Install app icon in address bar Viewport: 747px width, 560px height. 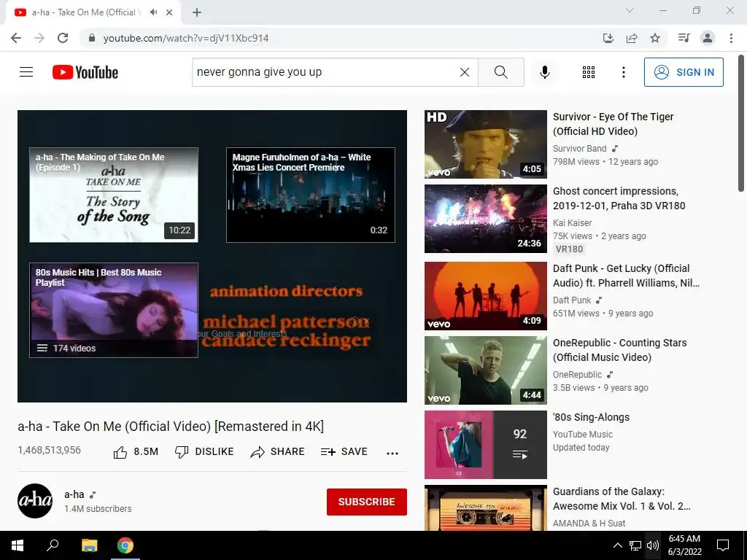608,38
